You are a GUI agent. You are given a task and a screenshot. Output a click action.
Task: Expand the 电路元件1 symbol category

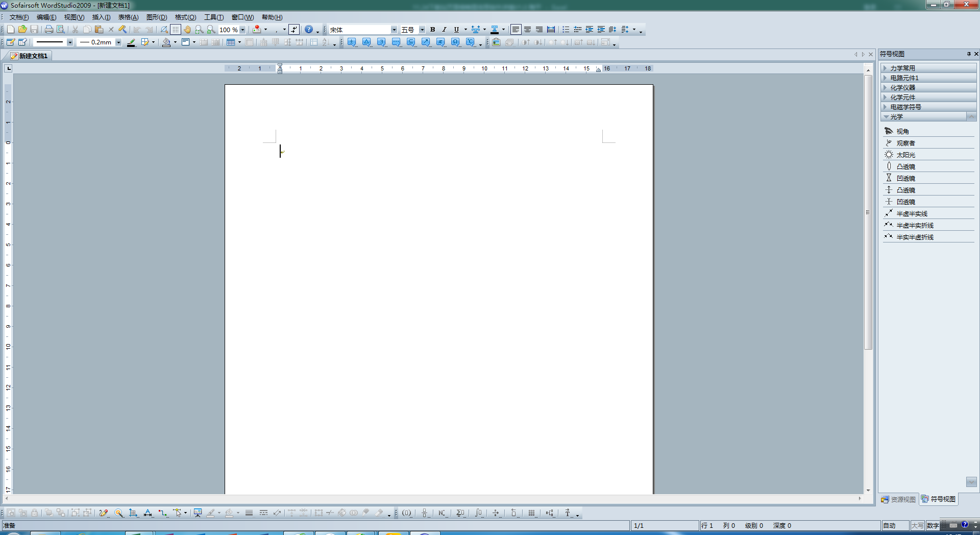(929, 78)
